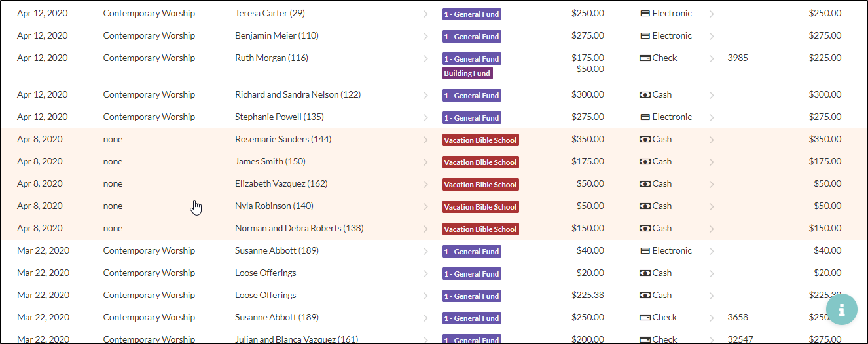
Task: Click the Cash icon for Rosemarie Sanders
Action: pos(645,140)
